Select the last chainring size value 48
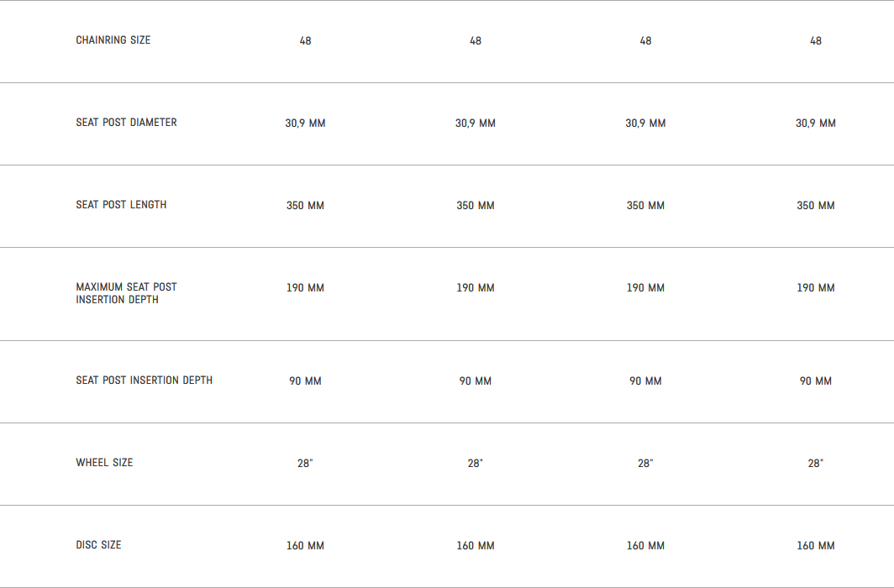 815,41
